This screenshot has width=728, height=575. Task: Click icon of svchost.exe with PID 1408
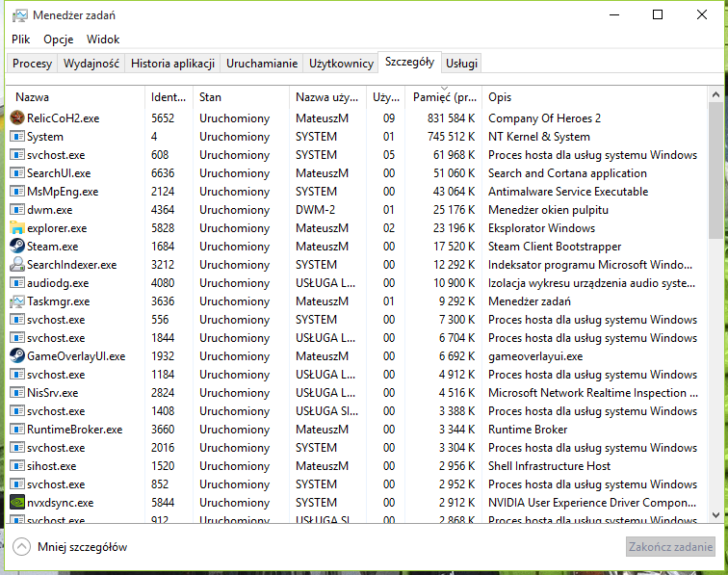[17, 411]
